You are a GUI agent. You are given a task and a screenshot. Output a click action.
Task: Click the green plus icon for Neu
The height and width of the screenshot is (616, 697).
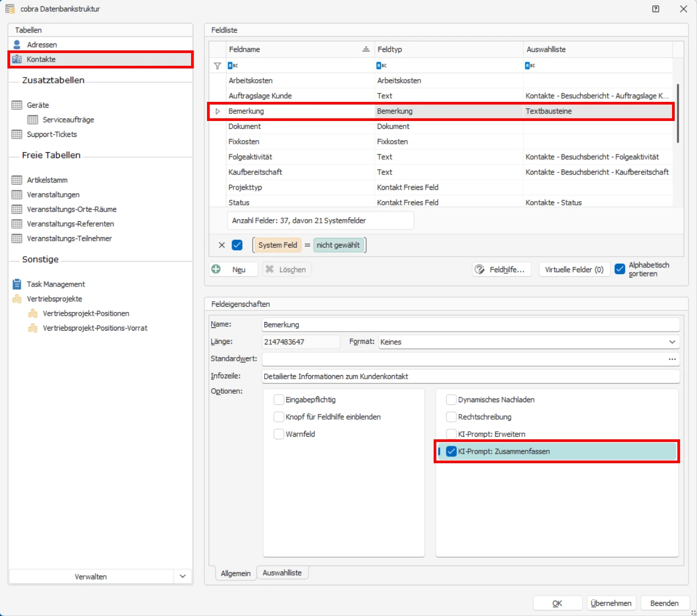tap(216, 269)
